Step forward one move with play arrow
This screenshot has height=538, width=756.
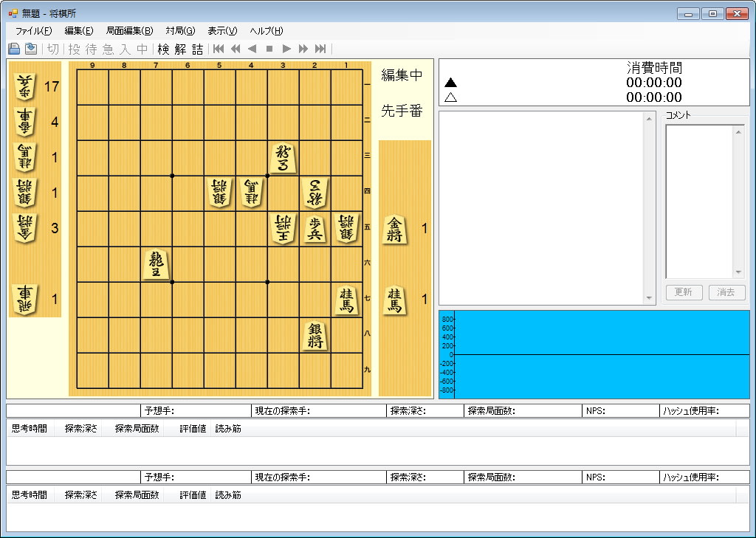286,49
